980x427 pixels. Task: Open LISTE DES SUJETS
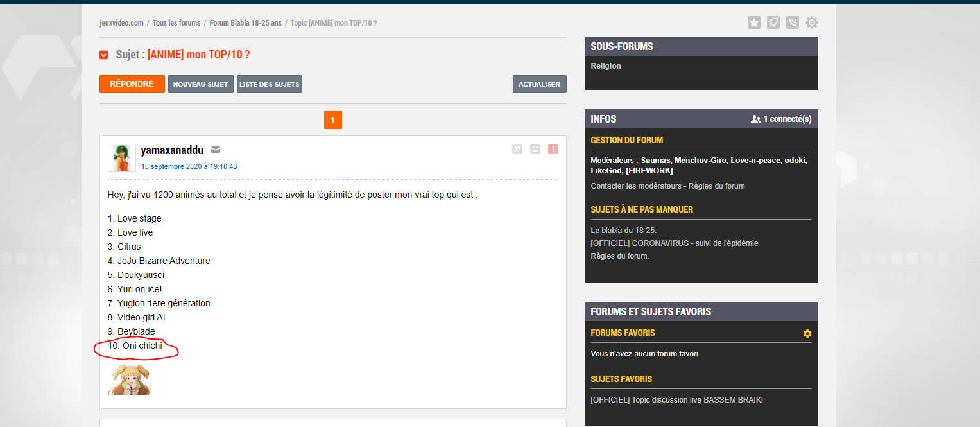[270, 84]
